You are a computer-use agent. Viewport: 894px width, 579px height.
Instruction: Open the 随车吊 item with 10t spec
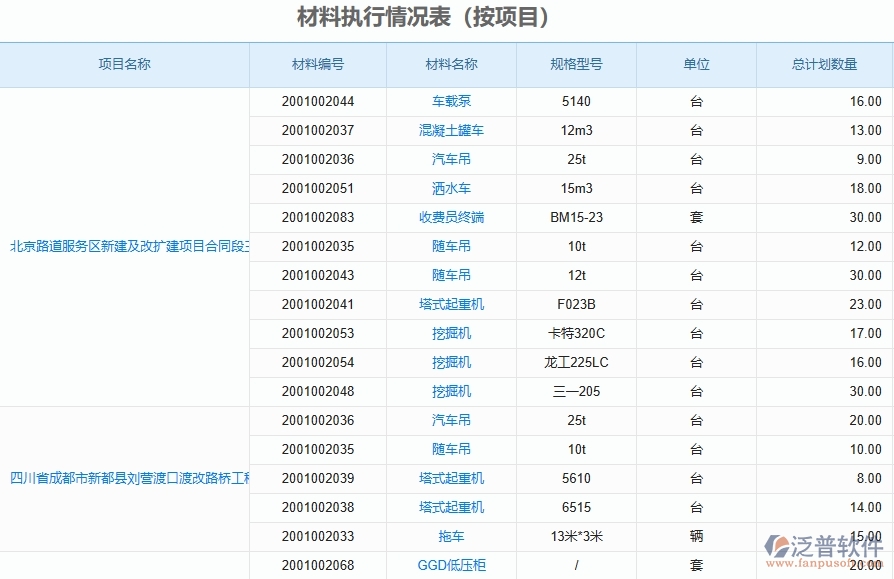(449, 246)
